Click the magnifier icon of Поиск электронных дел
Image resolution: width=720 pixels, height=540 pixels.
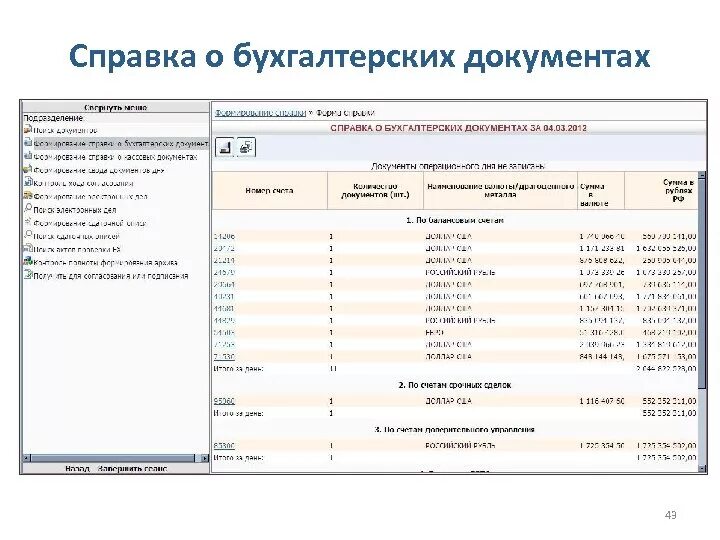tap(28, 209)
